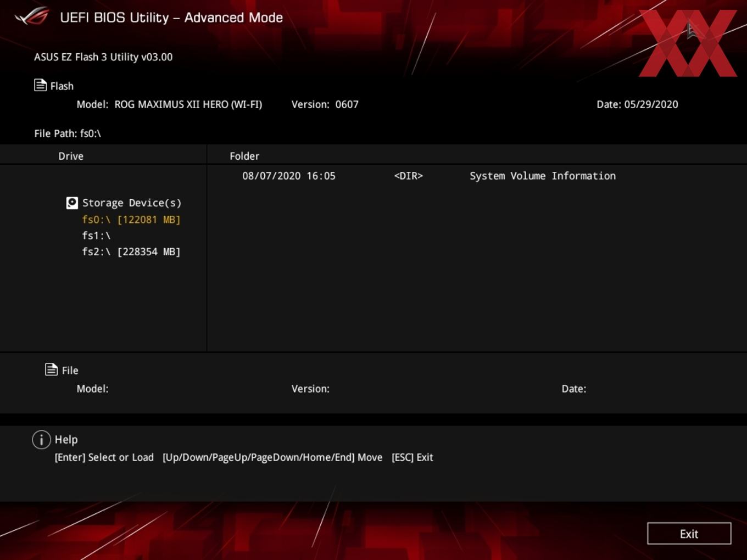The height and width of the screenshot is (560, 747).
Task: Click the Date: 05/29/2020 text
Action: pos(638,104)
